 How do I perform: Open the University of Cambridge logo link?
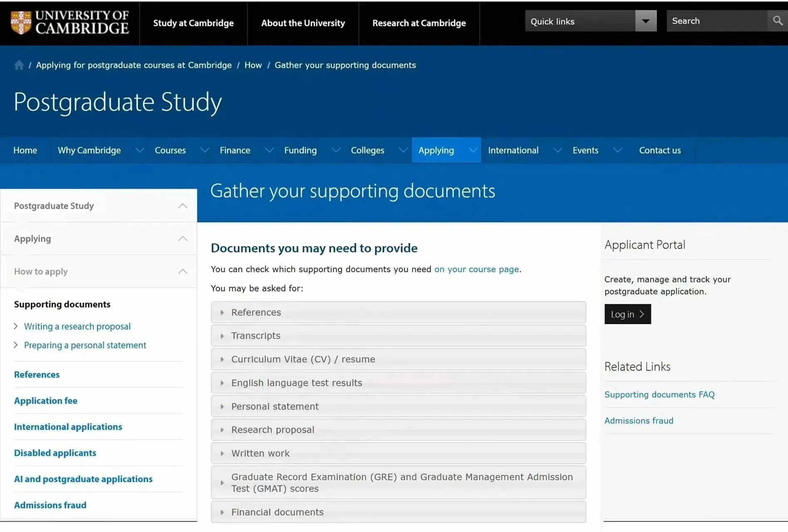pos(70,22)
